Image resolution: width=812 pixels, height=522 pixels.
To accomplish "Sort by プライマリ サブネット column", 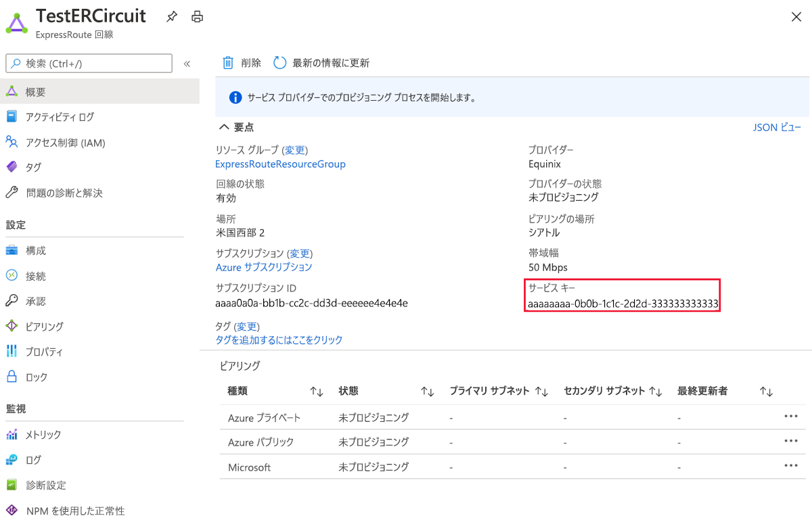I will (x=541, y=391).
